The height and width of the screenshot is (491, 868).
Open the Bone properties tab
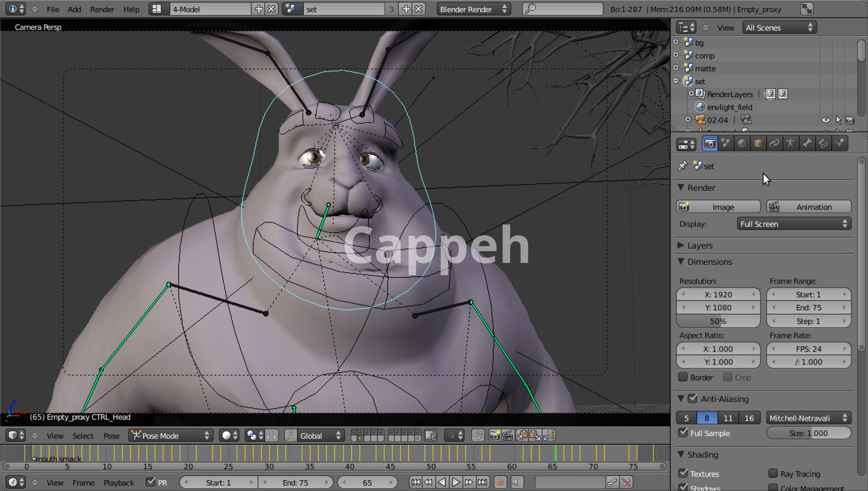coord(807,144)
